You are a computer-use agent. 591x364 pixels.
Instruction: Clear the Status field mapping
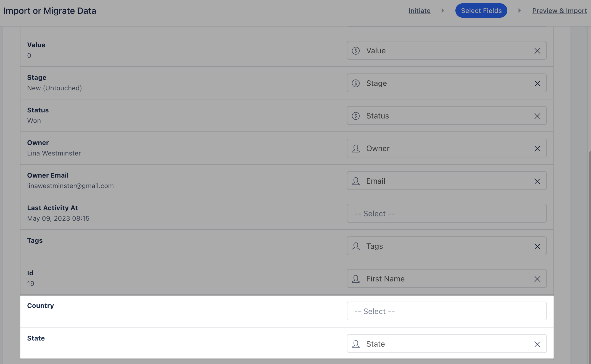point(537,116)
